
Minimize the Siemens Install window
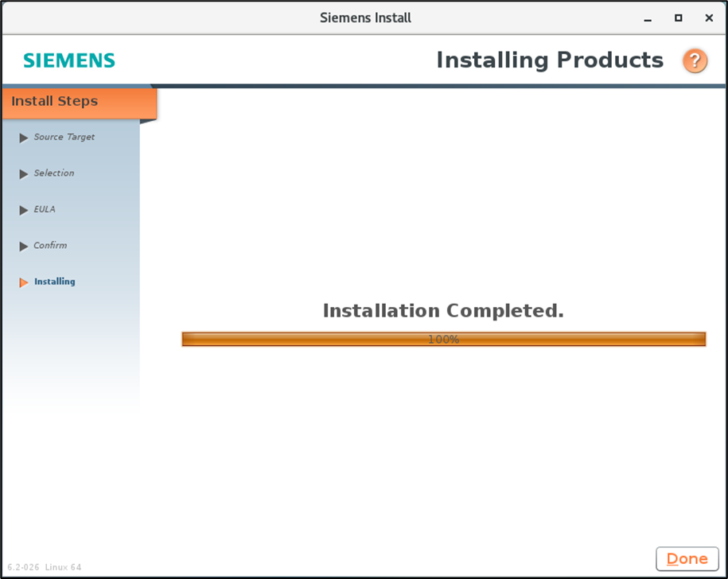648,18
